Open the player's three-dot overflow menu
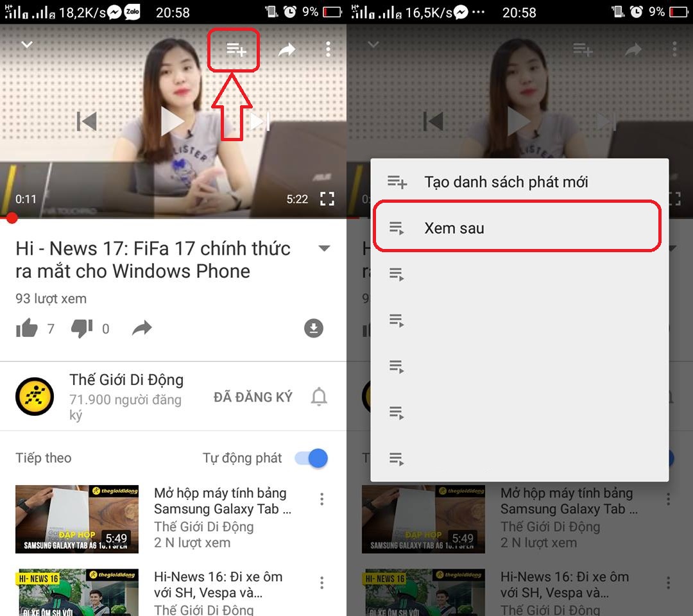Viewport: 693px width, 616px height. point(328,48)
